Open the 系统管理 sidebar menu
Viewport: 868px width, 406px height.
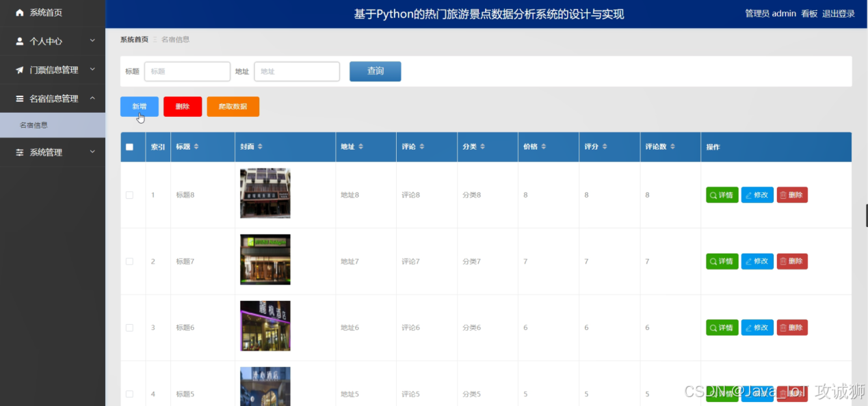coord(53,152)
